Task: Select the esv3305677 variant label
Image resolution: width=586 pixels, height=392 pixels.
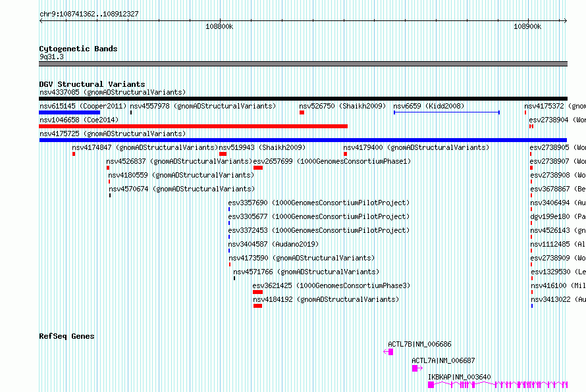Action: 319,216
